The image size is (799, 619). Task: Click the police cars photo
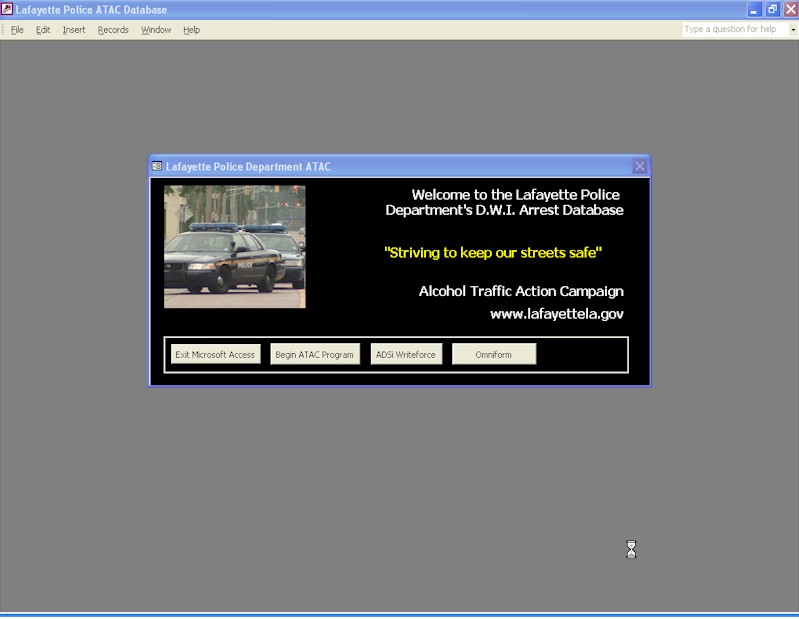[234, 247]
